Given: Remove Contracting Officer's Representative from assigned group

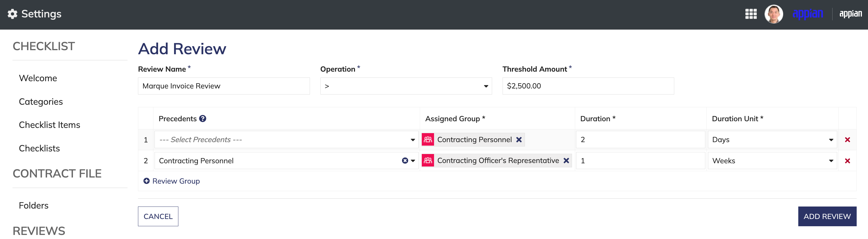Looking at the screenshot, I should (x=566, y=161).
